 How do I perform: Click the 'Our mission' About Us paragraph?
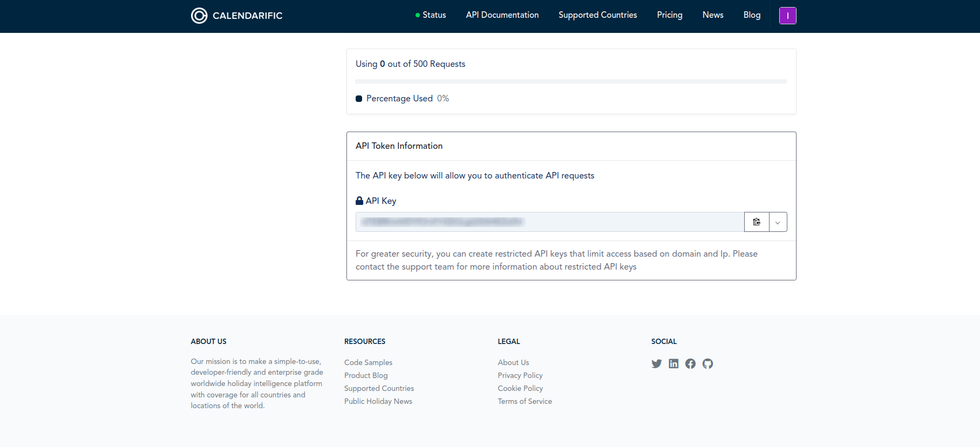coord(257,383)
